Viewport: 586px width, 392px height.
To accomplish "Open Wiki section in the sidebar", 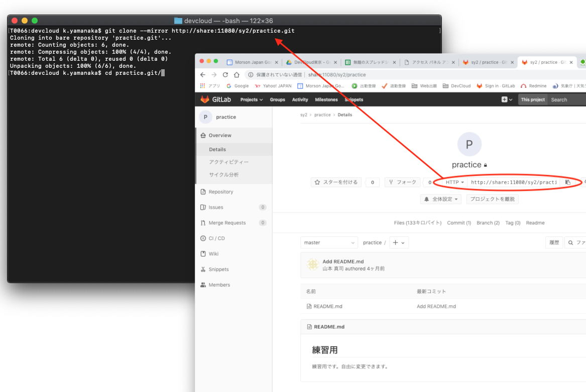I will 213,254.
